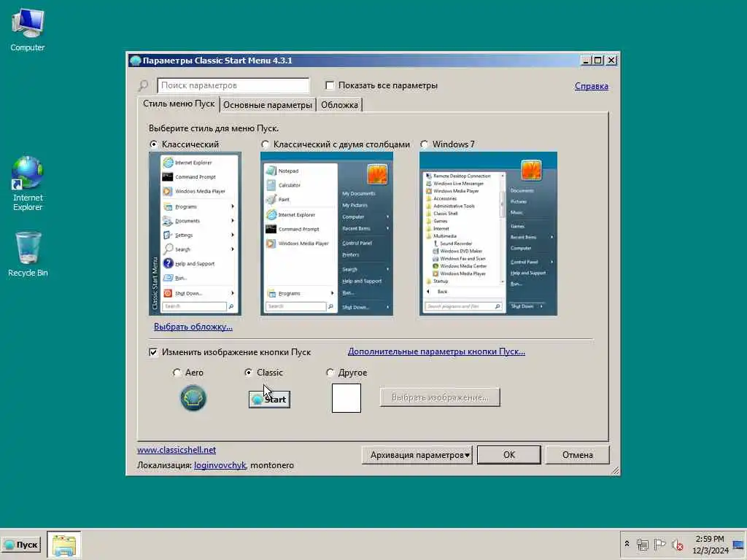
Task: Open the Computer desktop icon
Action: click(27, 29)
